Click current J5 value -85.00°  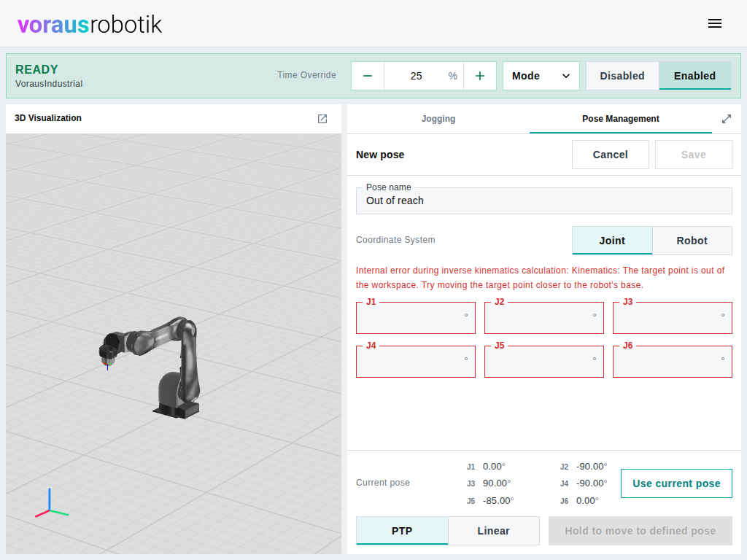coord(498,500)
